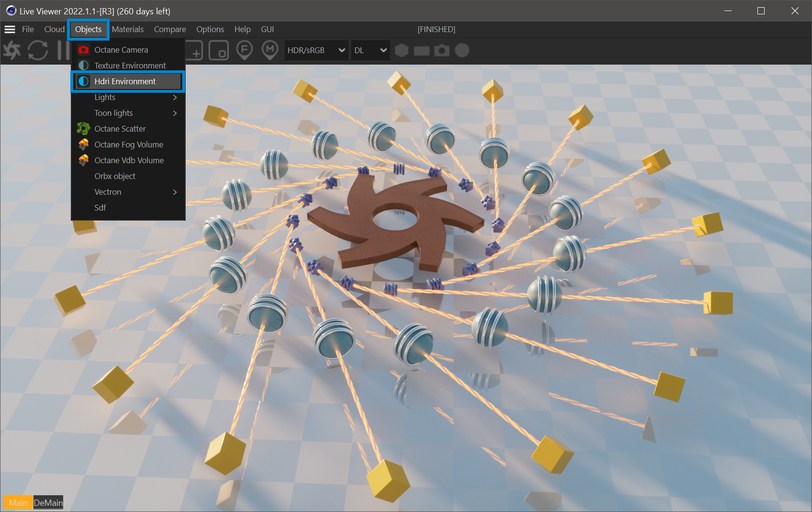Select Octane Camera menu entry
This screenshot has width=812, height=512.
point(121,50)
